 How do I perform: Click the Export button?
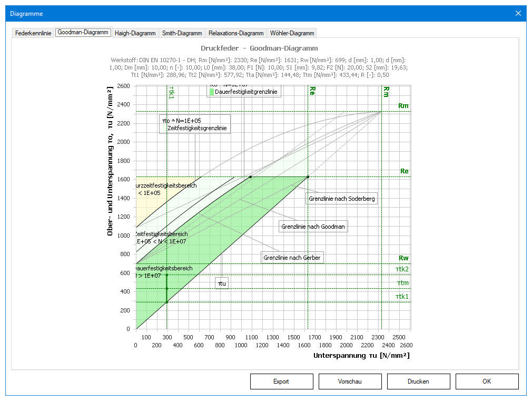pyautogui.click(x=281, y=382)
